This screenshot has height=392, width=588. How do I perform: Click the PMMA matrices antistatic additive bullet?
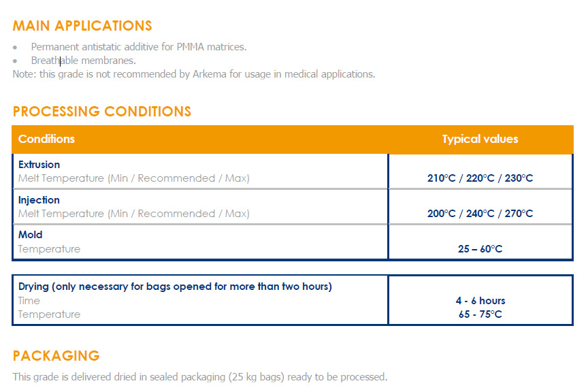(138, 47)
